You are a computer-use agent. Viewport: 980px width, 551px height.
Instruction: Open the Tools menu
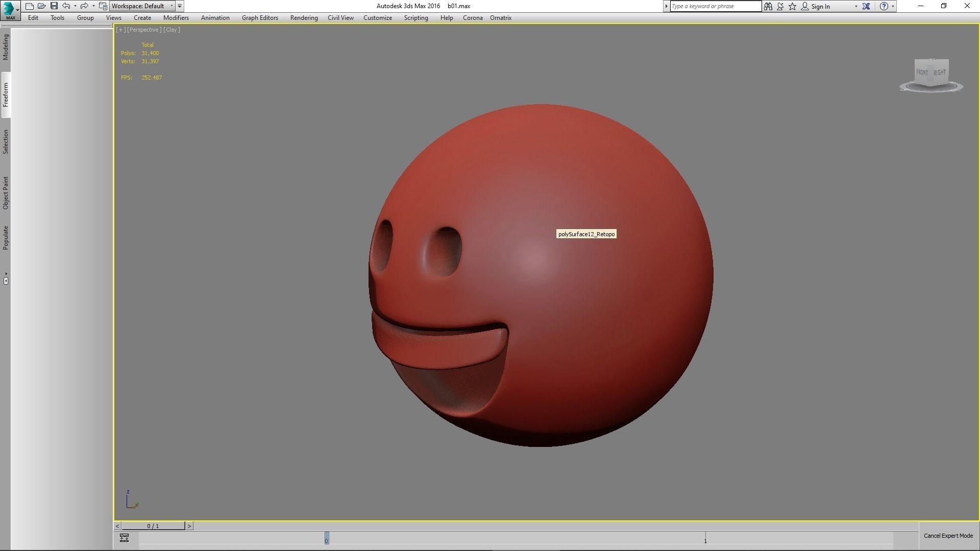[57, 18]
